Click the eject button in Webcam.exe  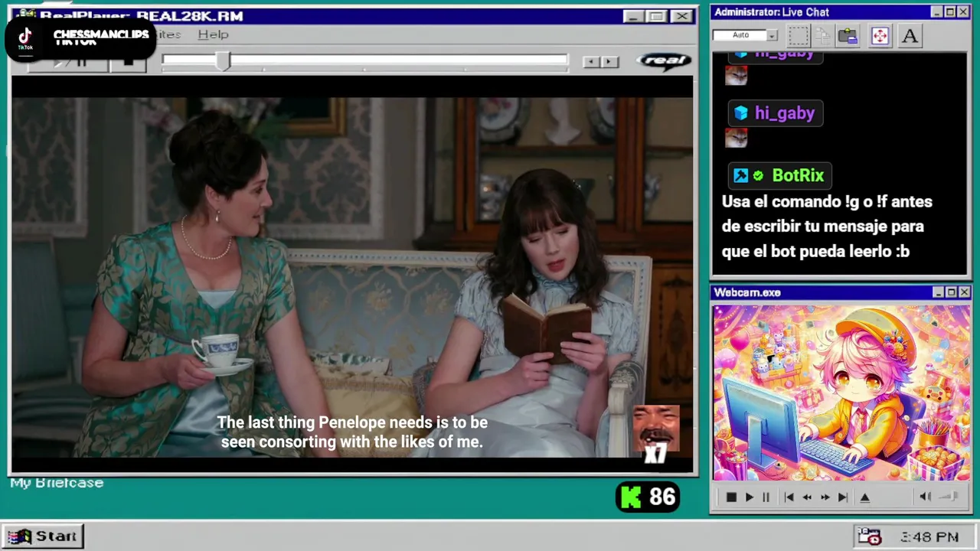coord(865,497)
